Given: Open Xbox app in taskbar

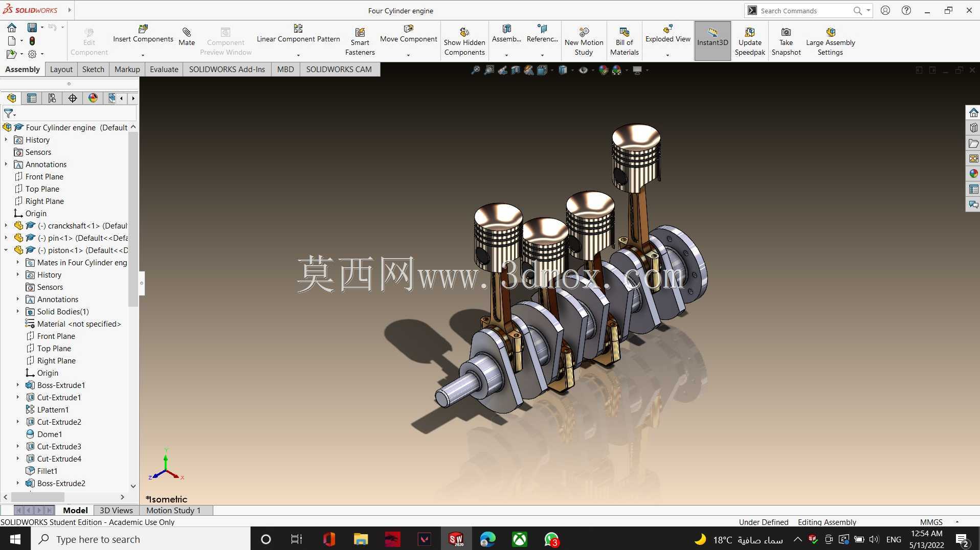Looking at the screenshot, I should [520, 539].
